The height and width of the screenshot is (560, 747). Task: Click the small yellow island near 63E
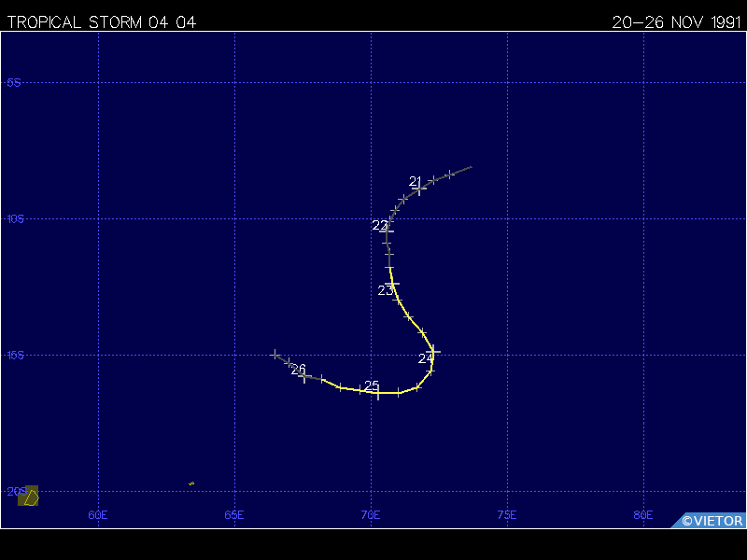191,483
